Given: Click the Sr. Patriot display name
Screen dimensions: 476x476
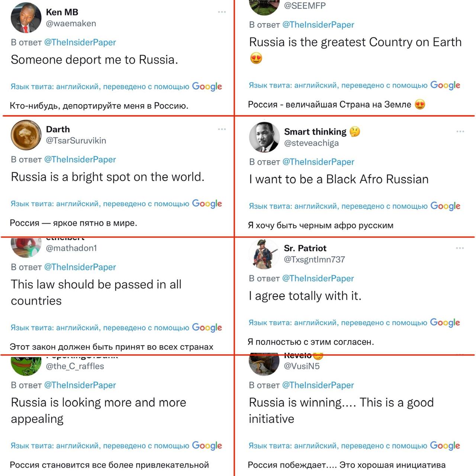Looking at the screenshot, I should point(305,248).
